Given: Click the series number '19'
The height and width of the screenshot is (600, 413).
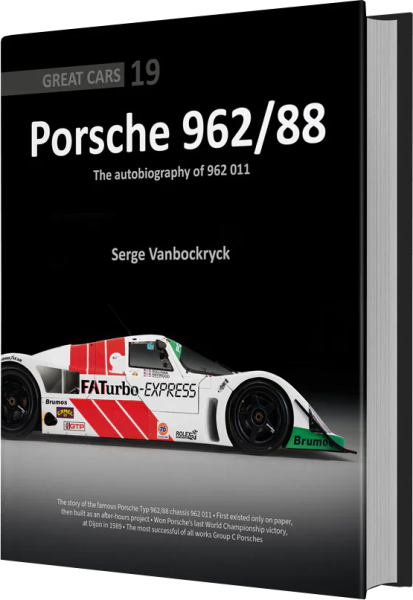Looking at the screenshot, I should pyautogui.click(x=145, y=73).
